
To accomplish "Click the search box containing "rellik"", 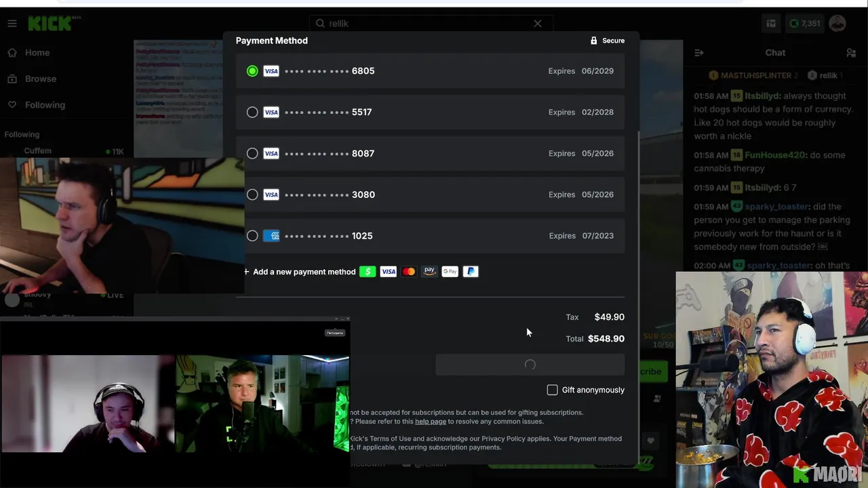I will [x=431, y=24].
